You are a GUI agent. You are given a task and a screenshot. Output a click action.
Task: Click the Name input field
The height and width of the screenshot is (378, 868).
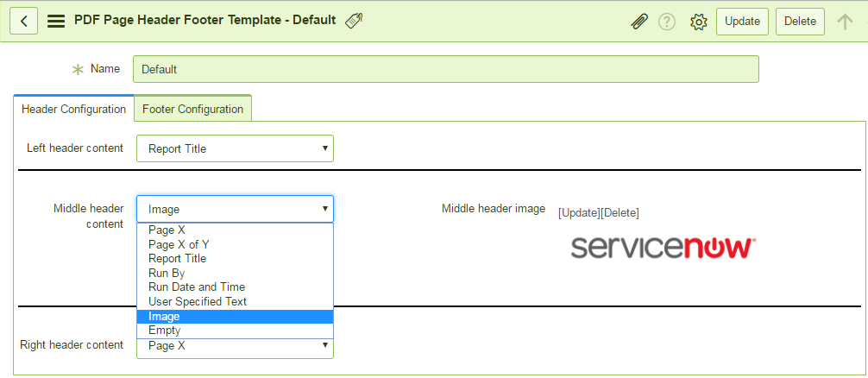coord(445,69)
